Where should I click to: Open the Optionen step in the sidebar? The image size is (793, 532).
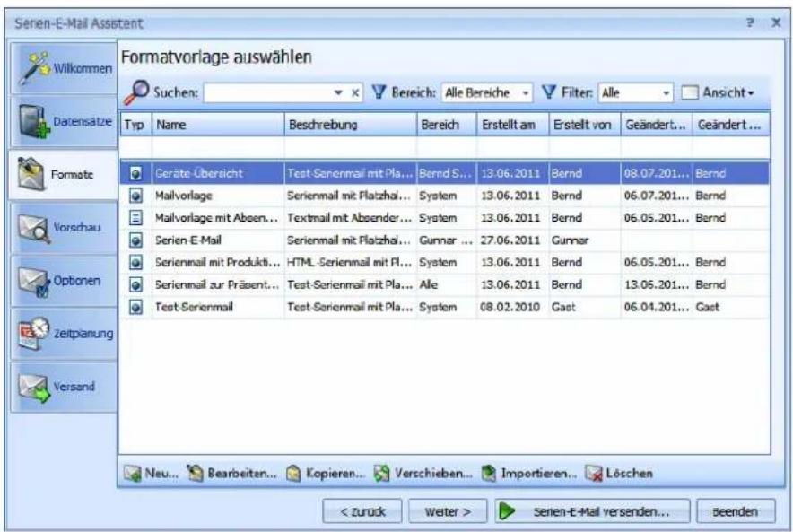pyautogui.click(x=65, y=281)
